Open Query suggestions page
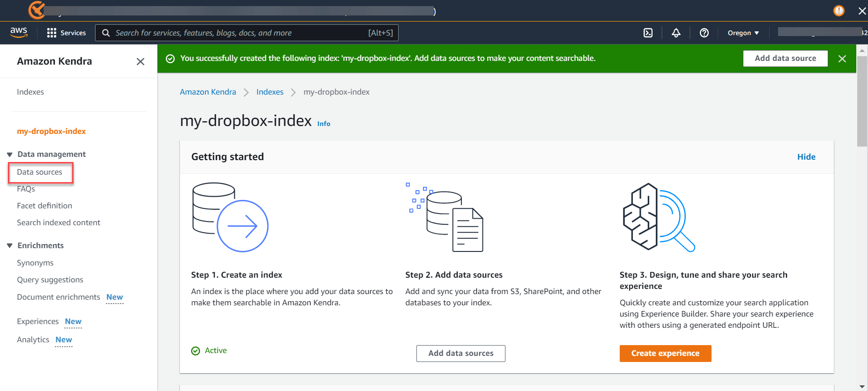The height and width of the screenshot is (391, 868). coord(50,280)
